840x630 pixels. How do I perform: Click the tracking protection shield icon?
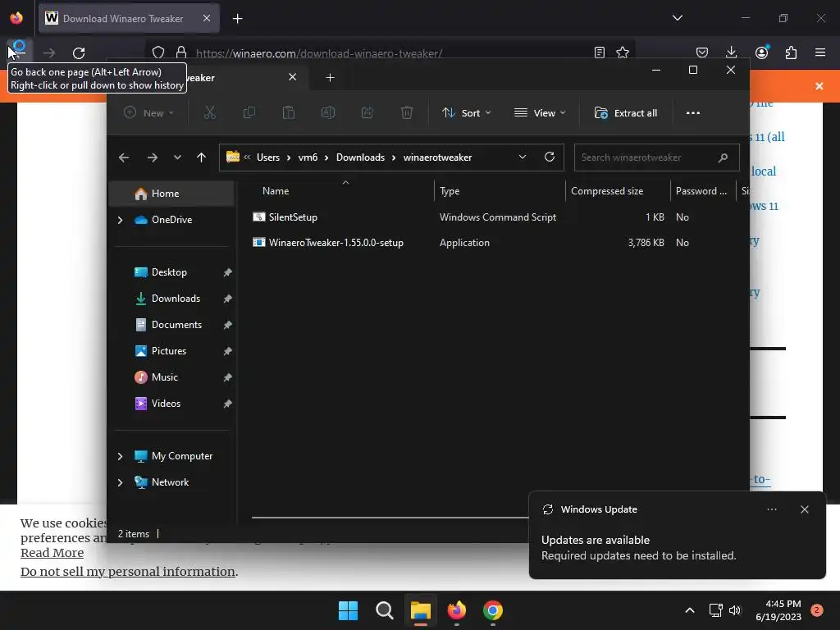click(x=158, y=52)
